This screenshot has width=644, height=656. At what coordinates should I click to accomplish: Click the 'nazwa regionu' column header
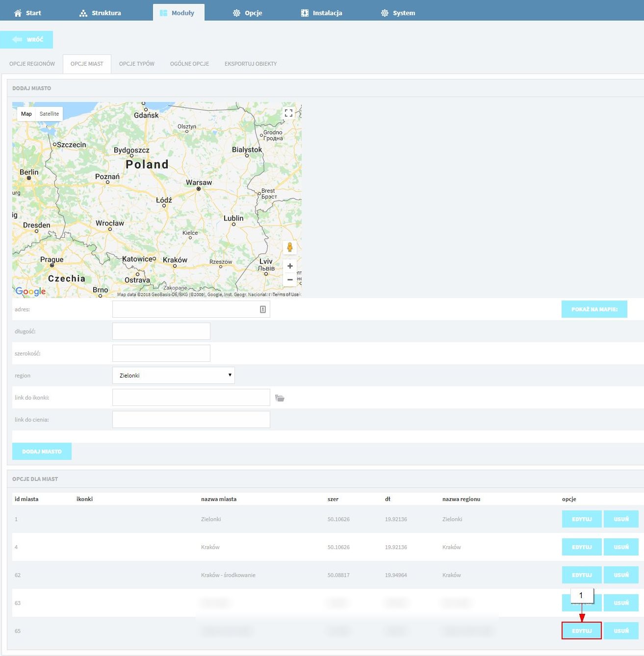click(x=461, y=499)
